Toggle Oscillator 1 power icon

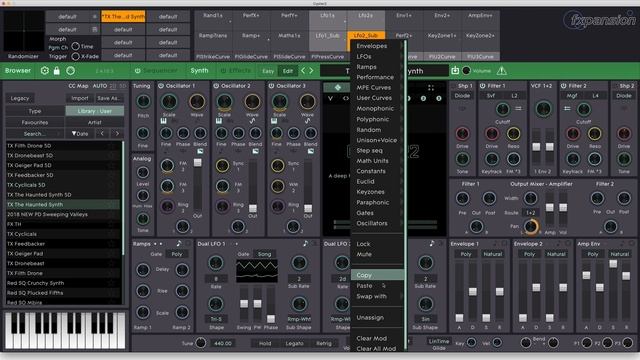(x=161, y=86)
